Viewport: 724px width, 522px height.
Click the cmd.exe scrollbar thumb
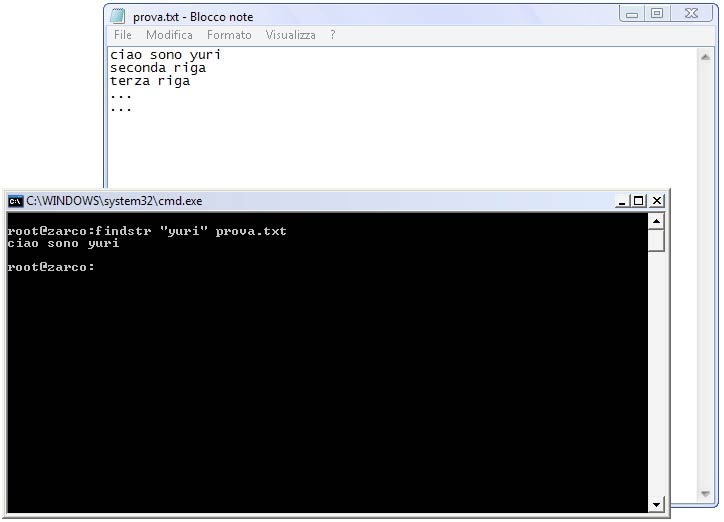pyautogui.click(x=656, y=240)
